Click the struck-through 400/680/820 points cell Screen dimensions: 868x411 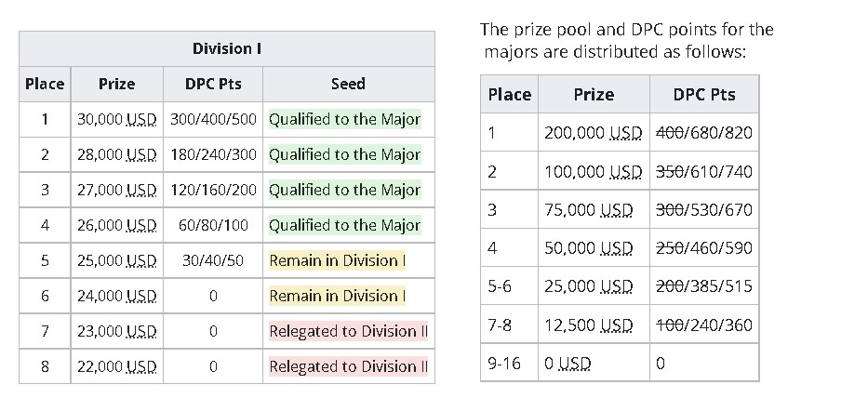pyautogui.click(x=704, y=133)
